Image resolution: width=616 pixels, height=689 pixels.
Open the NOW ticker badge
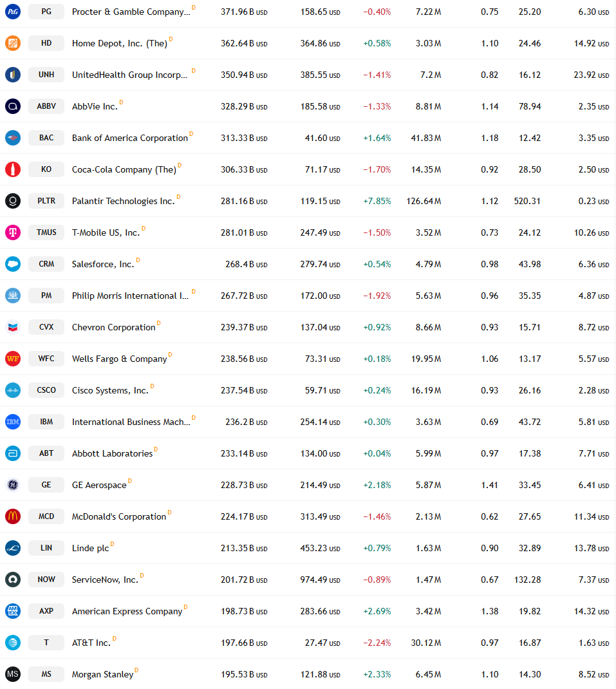pos(46,580)
